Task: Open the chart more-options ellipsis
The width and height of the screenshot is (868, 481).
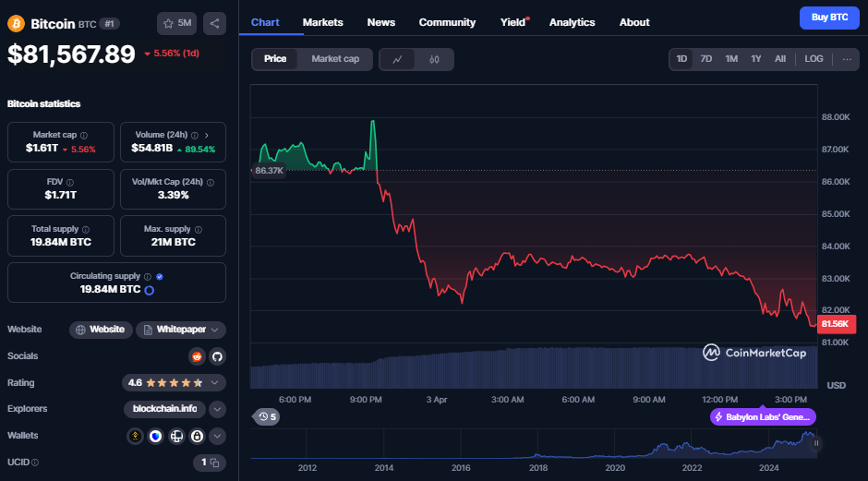Action: coord(847,59)
